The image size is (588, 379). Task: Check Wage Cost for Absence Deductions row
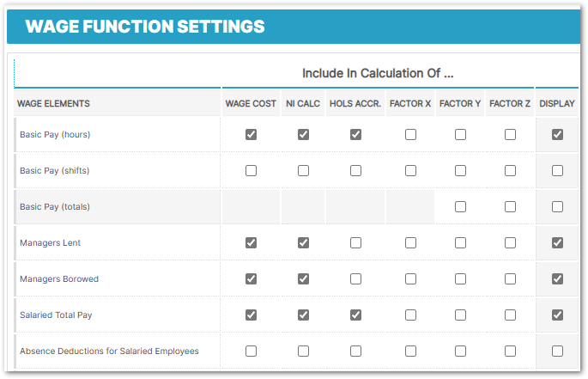[x=251, y=351]
